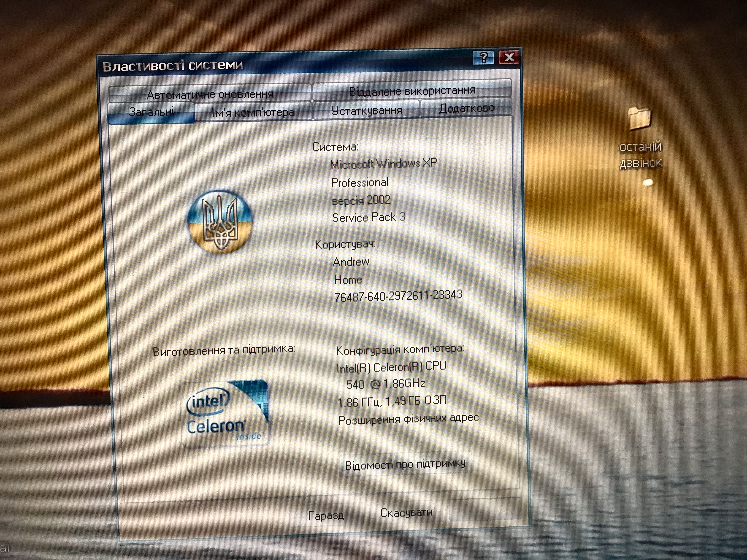Click the Виготовлення та підтримка: label
747x560 pixels.
coord(224,350)
